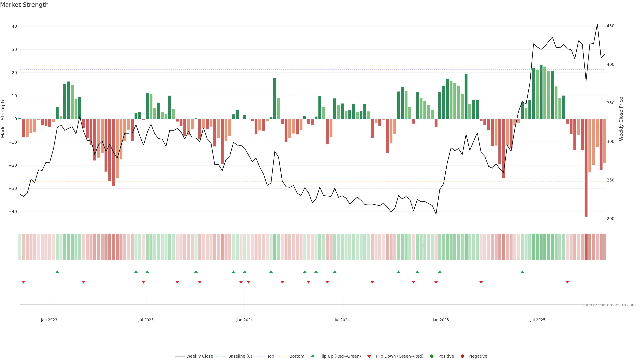Viewport: 644px width, 362px height.
Task: Click the Jan 2023 x-axis label
Action: click(49, 320)
